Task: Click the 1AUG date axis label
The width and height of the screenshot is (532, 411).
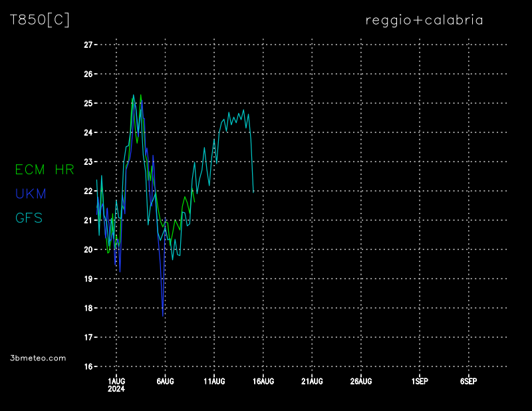Action: [116, 382]
